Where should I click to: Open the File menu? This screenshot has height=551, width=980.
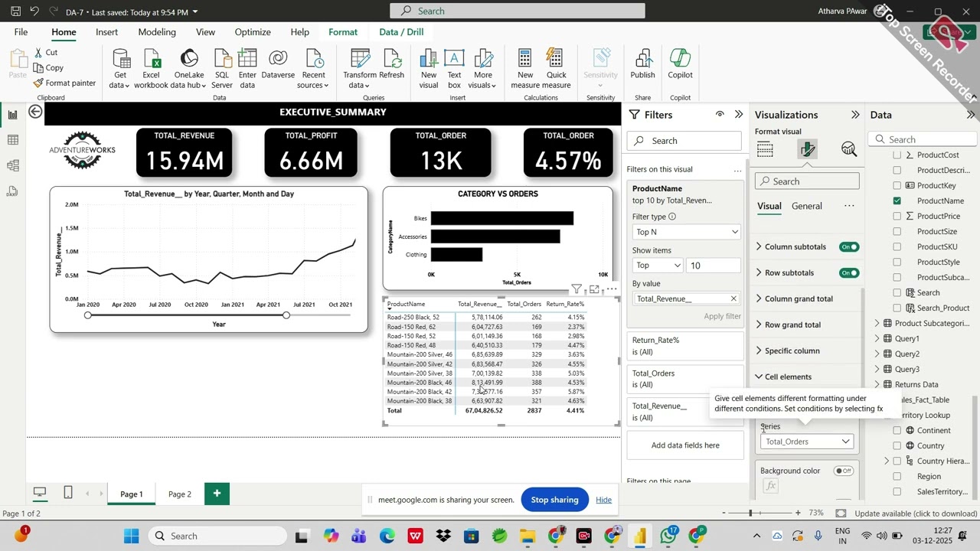21,32
